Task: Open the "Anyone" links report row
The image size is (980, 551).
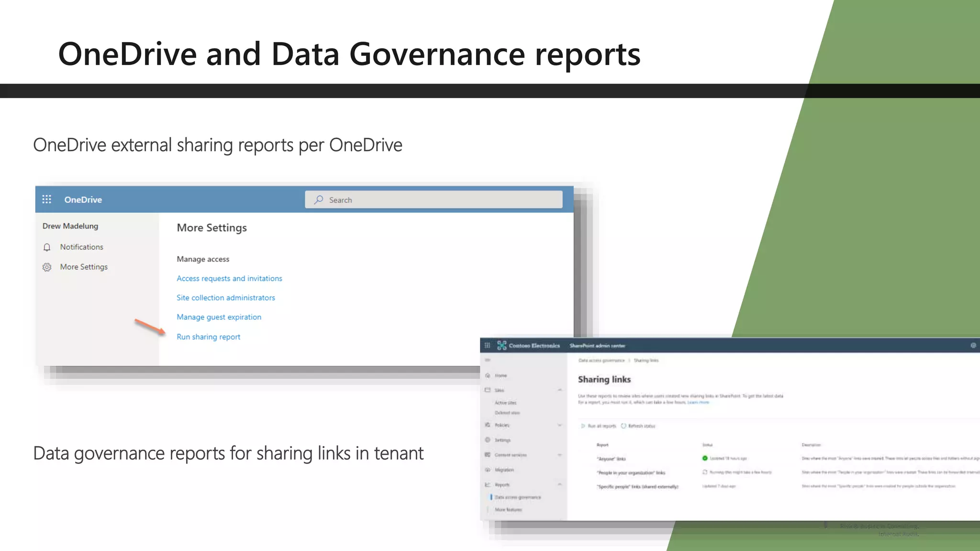Action: (611, 459)
